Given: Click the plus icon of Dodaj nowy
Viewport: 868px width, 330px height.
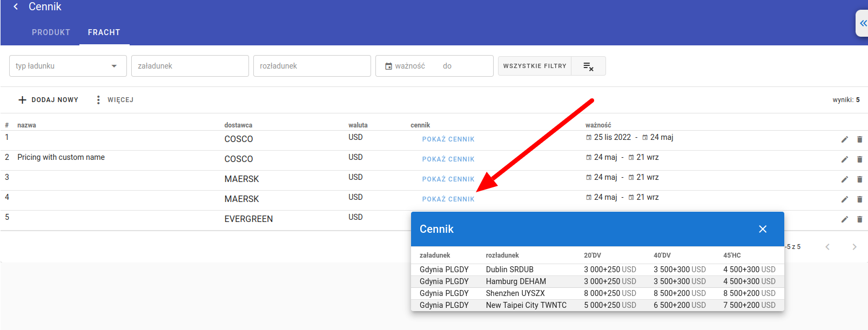Looking at the screenshot, I should (22, 100).
